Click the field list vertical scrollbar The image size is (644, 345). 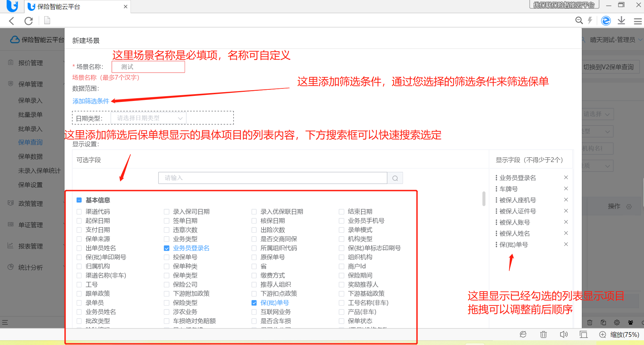(484, 198)
